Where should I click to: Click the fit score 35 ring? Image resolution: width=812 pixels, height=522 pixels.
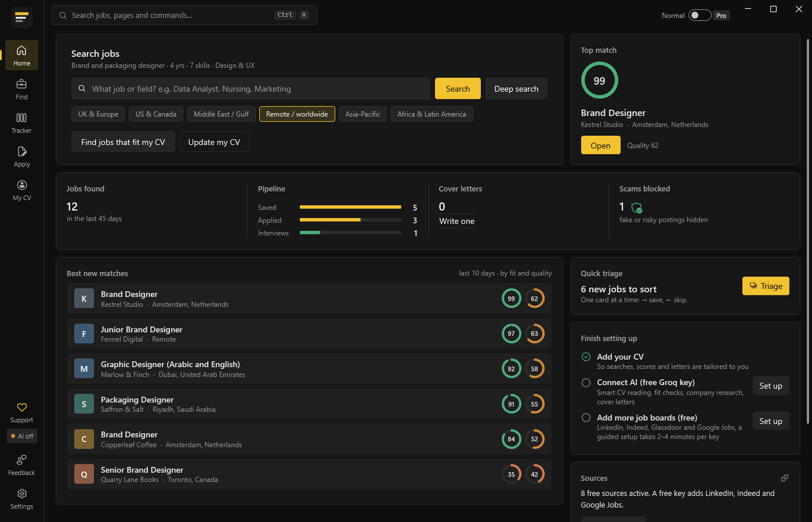point(511,474)
